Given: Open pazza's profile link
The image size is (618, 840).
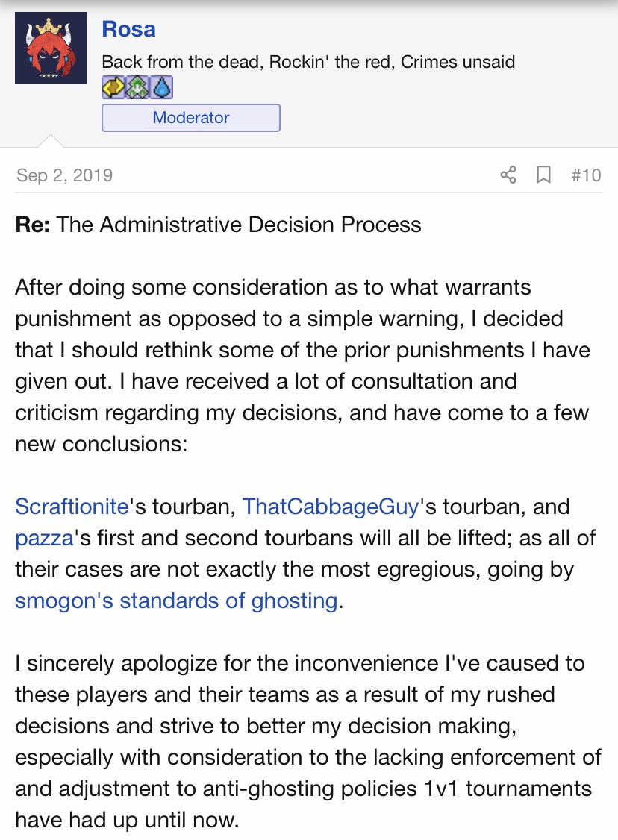Looking at the screenshot, I should (x=44, y=538).
